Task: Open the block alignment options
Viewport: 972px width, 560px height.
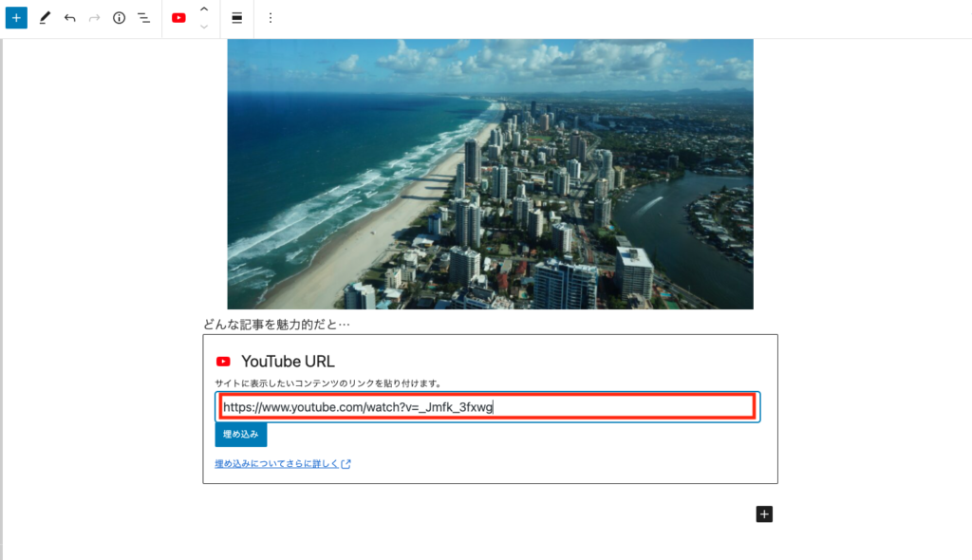Action: [x=236, y=18]
